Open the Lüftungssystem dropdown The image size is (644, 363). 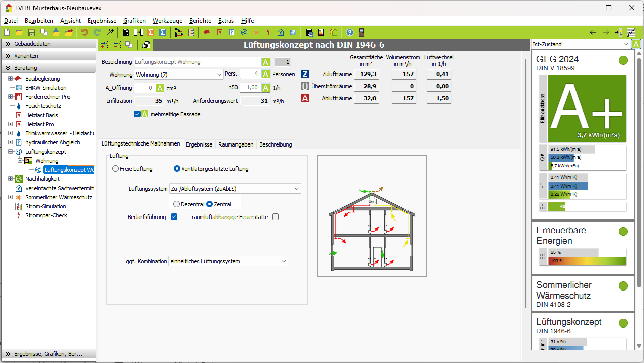tap(235, 189)
